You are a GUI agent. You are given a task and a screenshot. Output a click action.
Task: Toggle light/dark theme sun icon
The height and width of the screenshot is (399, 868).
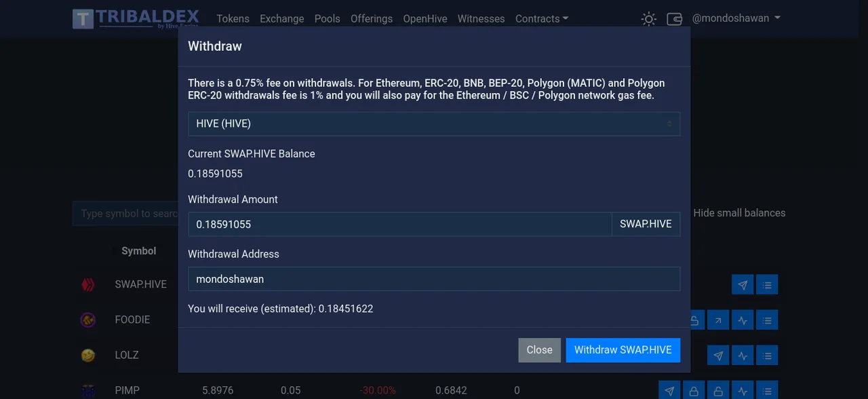click(x=649, y=19)
